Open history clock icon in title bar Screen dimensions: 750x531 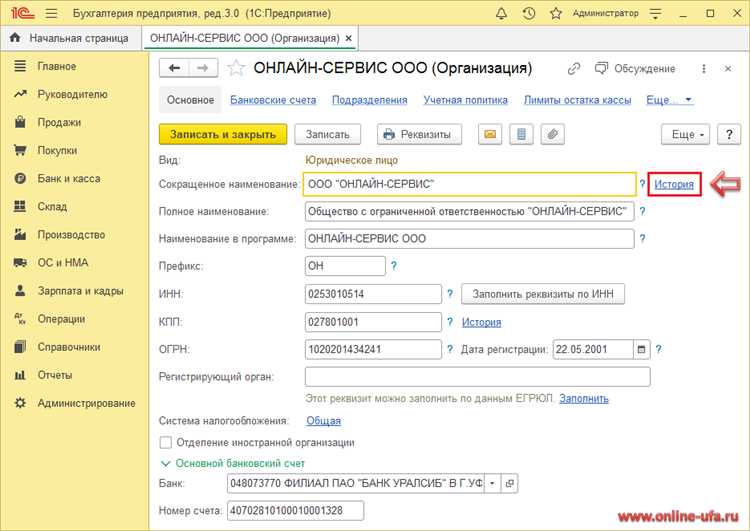529,13
